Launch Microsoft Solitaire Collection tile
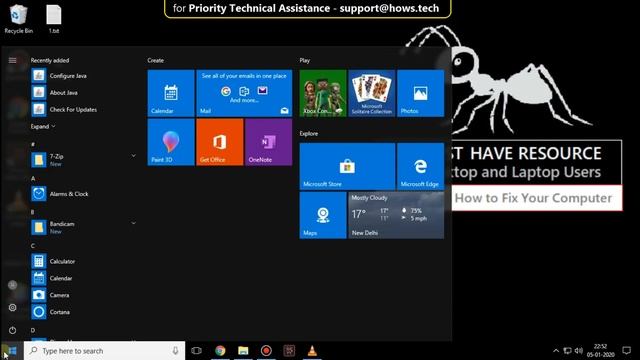The height and width of the screenshot is (360, 640). 372,93
